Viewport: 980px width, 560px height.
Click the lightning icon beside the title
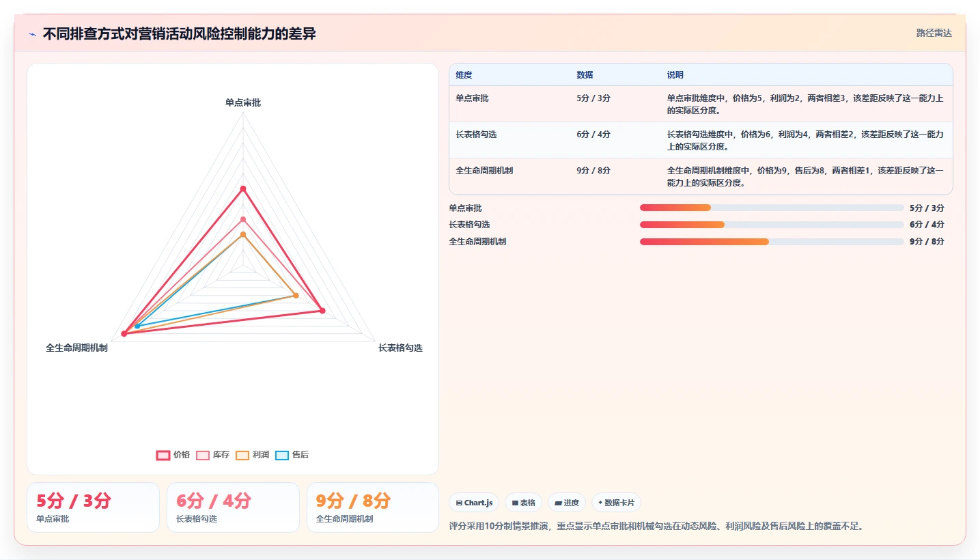click(32, 34)
